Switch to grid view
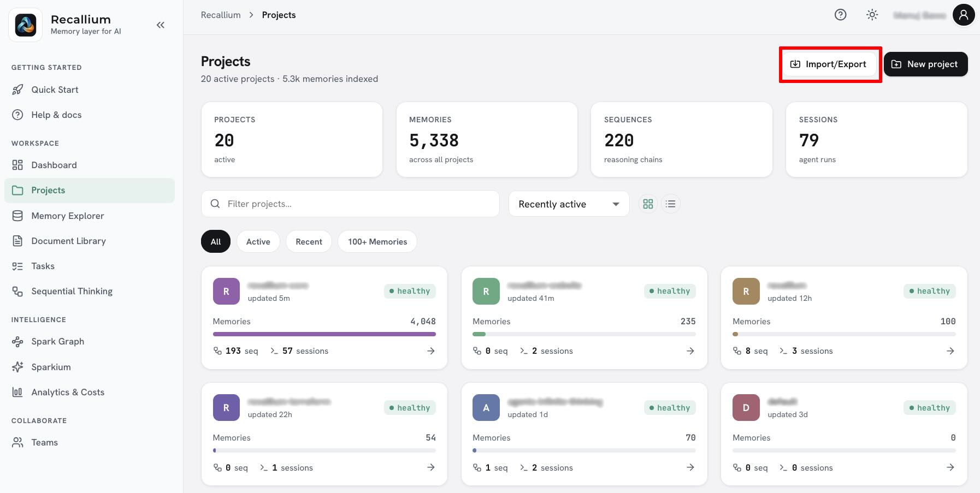Viewport: 980px width, 493px height. (648, 204)
